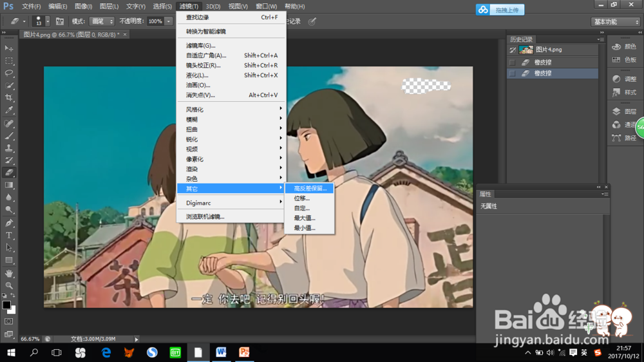Open the 颜色 panel button
This screenshot has height=362, width=644.
point(624,47)
